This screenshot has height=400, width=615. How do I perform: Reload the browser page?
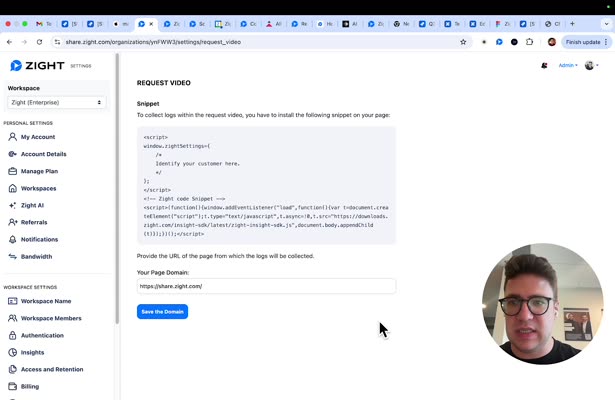tap(39, 42)
